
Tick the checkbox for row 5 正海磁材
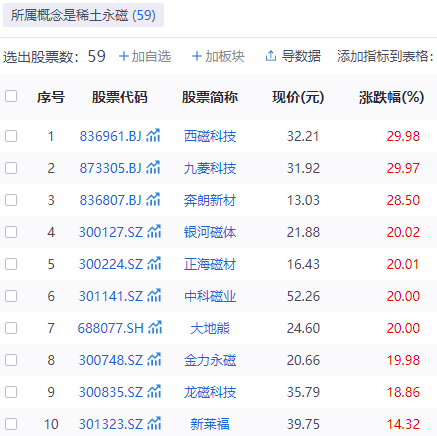coord(11,264)
